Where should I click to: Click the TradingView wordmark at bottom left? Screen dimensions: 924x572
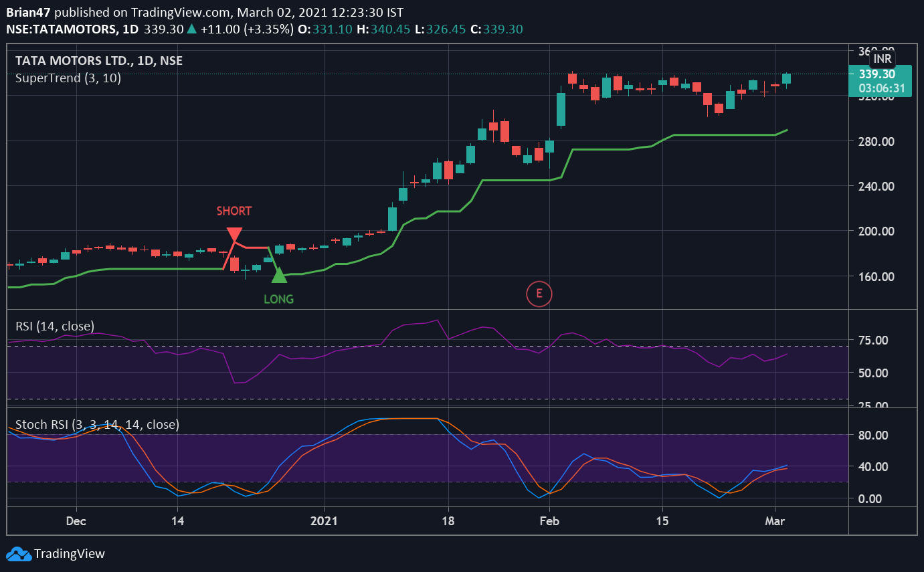pos(70,554)
